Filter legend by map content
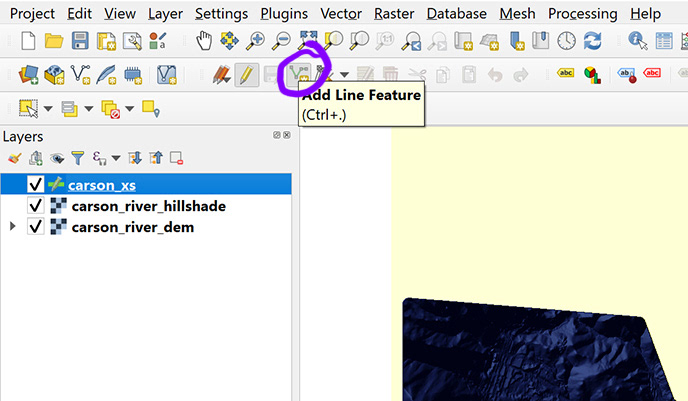 coord(78,158)
